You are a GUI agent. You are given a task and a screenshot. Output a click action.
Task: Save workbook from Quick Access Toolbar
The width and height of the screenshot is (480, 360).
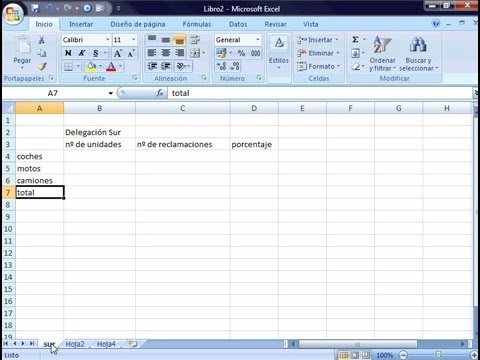click(35, 9)
